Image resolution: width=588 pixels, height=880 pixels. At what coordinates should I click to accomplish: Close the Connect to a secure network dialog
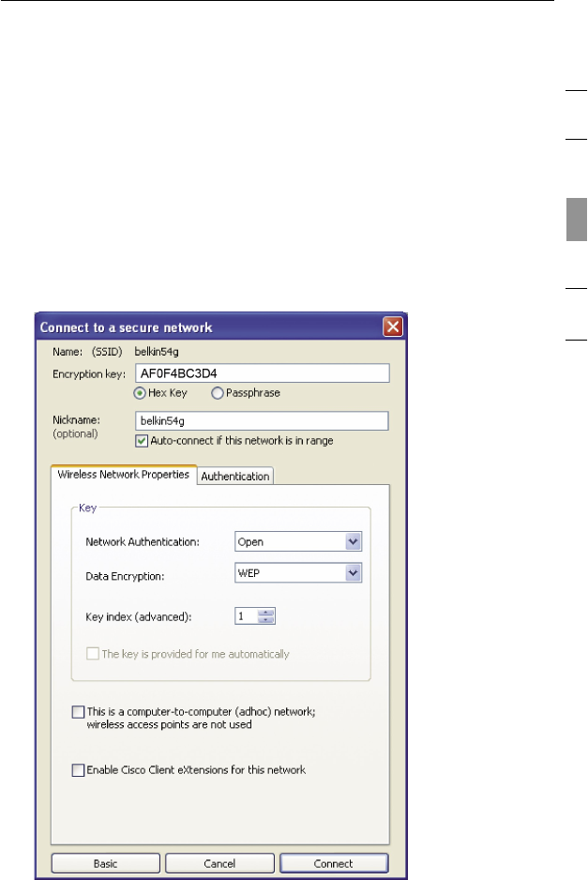(393, 326)
